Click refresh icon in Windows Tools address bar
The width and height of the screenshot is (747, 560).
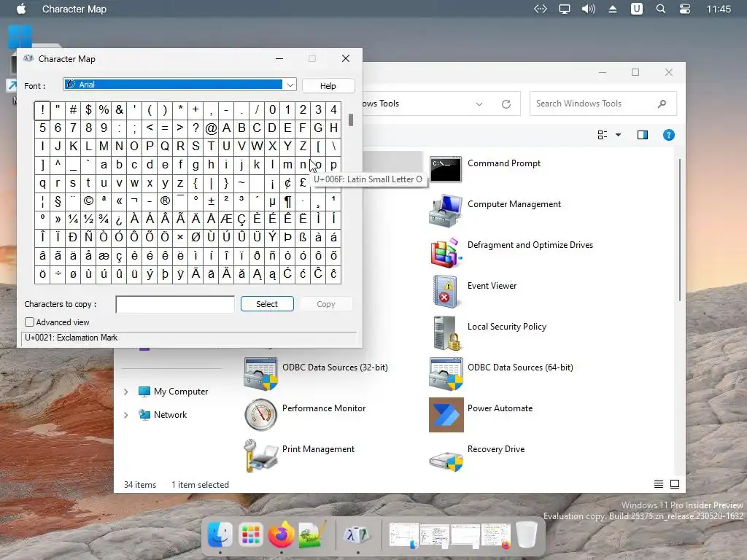coord(506,104)
